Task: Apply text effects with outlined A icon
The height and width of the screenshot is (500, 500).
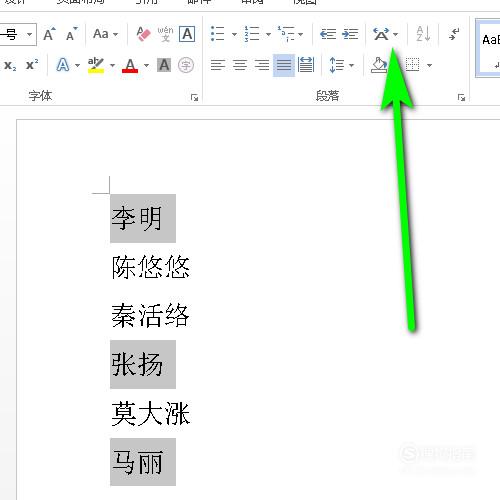Action: (x=63, y=65)
